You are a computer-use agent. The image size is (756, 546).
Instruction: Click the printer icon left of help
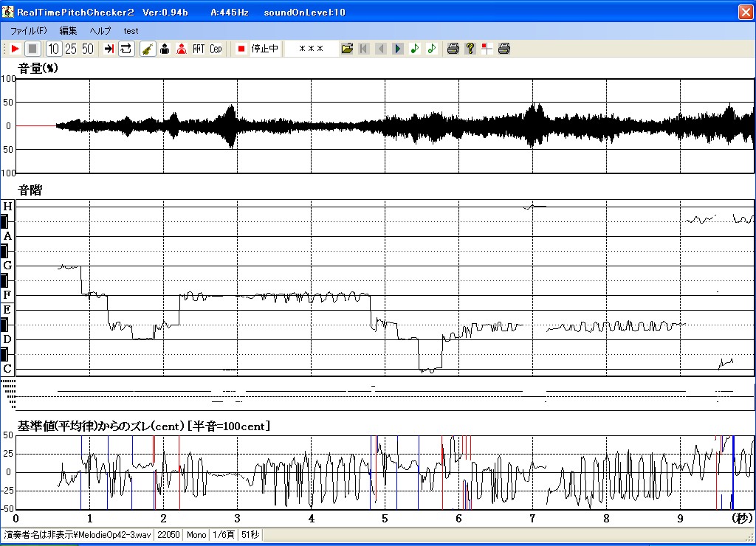point(453,49)
